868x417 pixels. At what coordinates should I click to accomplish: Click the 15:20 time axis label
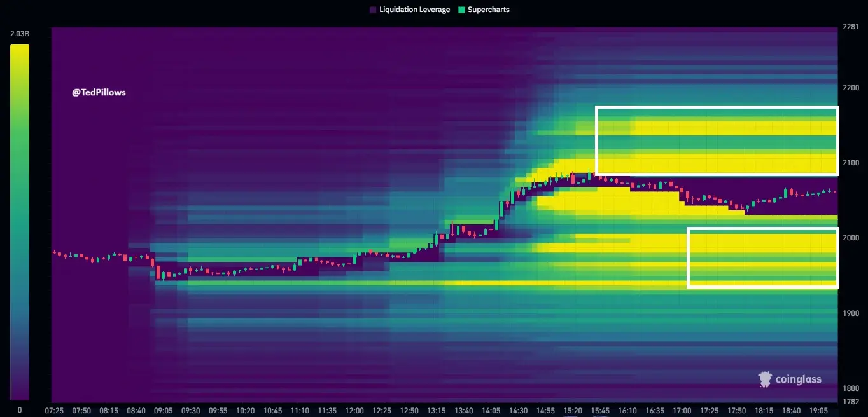pyautogui.click(x=573, y=411)
